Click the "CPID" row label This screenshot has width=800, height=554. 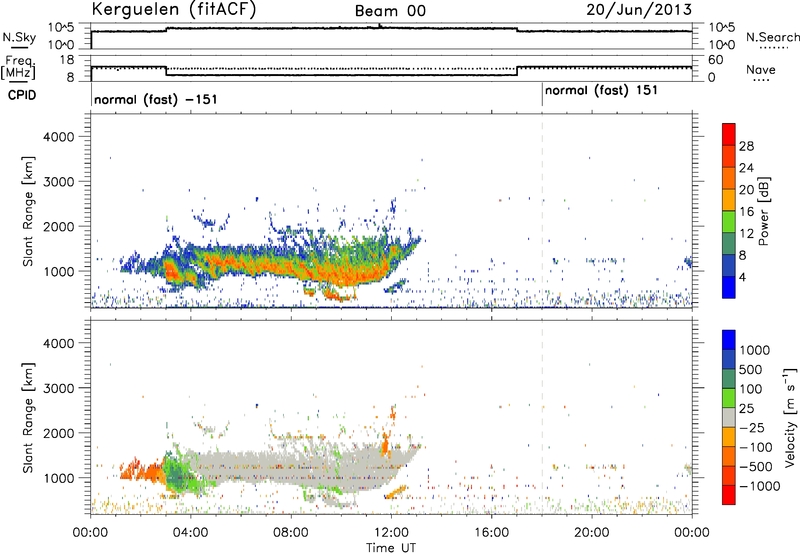point(22,95)
